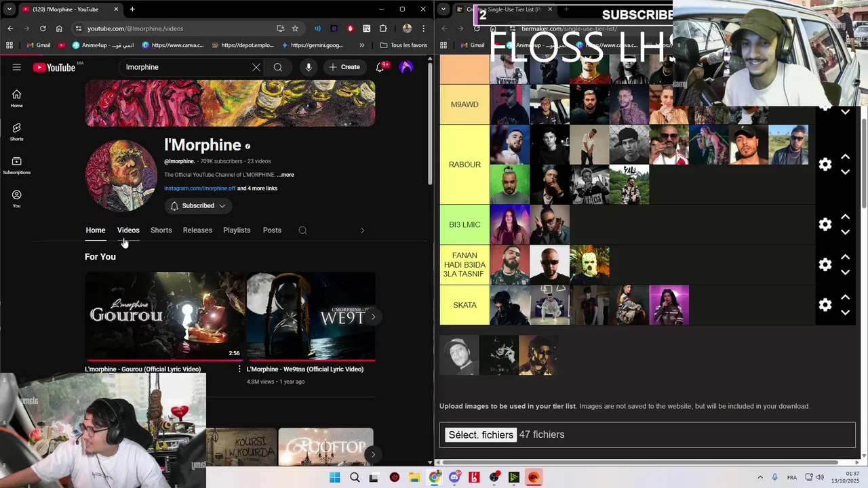Screen dimensions: 868x488
Task: Move SKATA tier down
Action: (x=845, y=312)
